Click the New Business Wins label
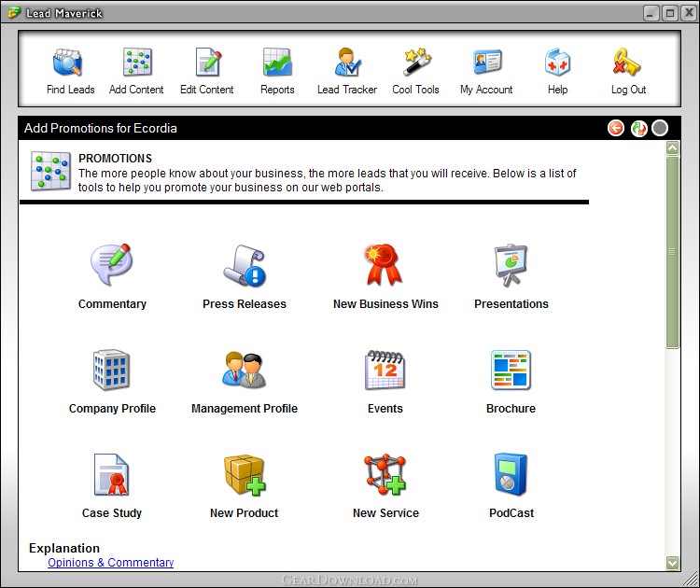The image size is (700, 588). click(x=385, y=304)
